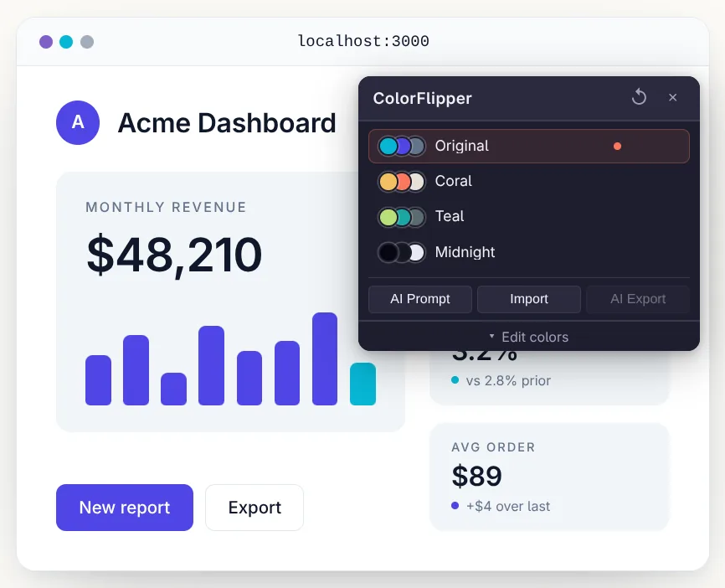Image resolution: width=725 pixels, height=588 pixels.
Task: Click the Acme Dashboard heading
Action: tap(227, 123)
